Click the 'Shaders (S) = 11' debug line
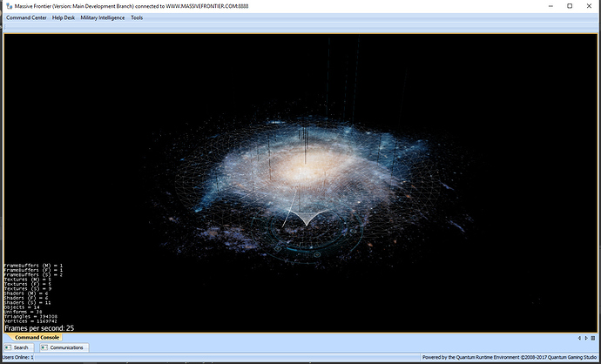This screenshot has height=364, width=601. (x=27, y=303)
